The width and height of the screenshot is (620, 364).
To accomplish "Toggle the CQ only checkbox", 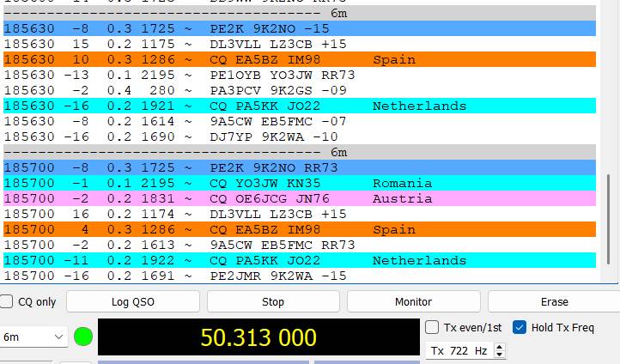I will 6,302.
